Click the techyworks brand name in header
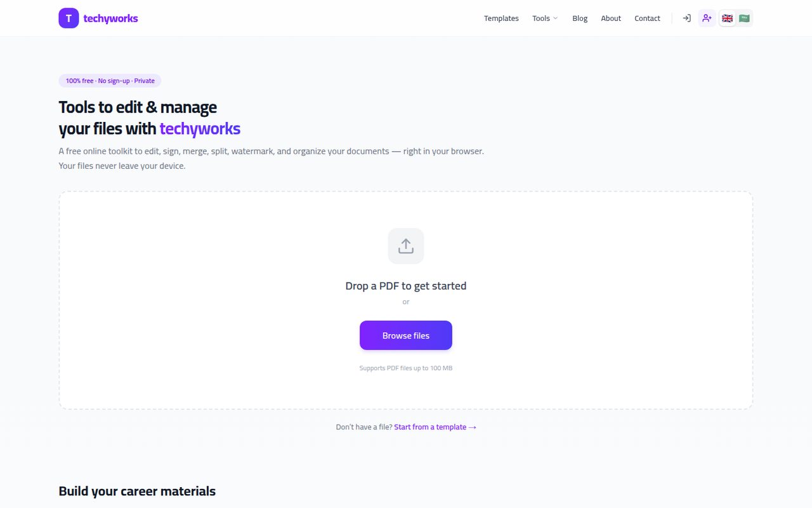 point(110,18)
